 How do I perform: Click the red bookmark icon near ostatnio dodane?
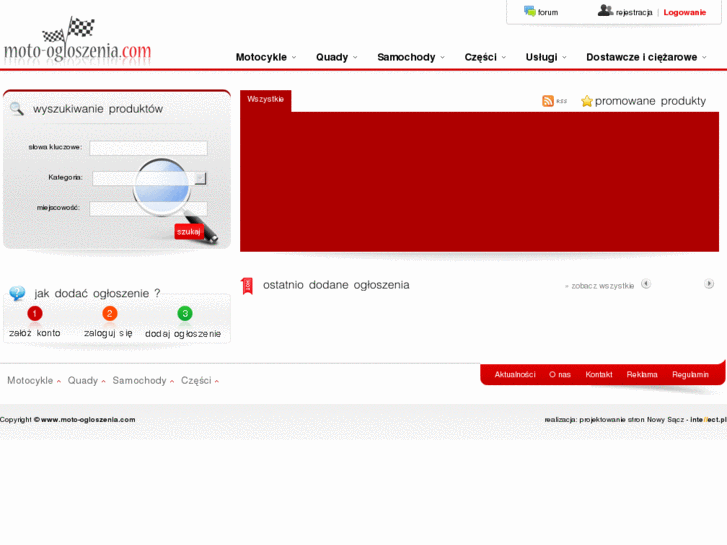(247, 286)
